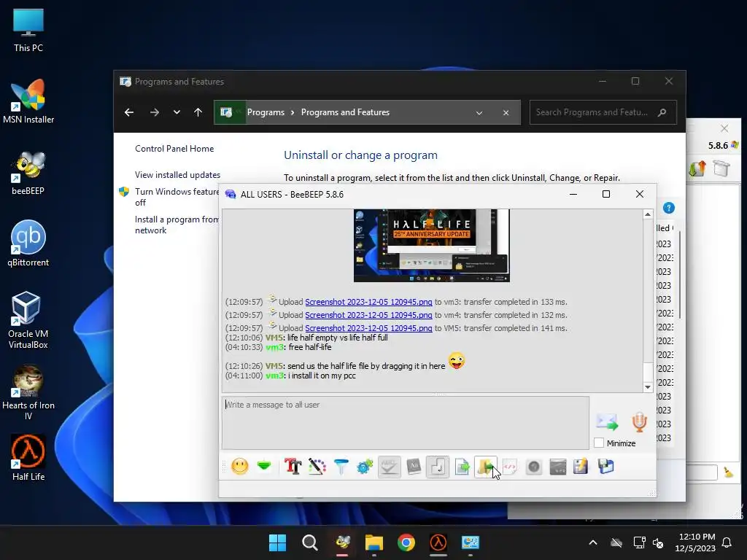
Task: Open taskbar Search
Action: (309, 542)
